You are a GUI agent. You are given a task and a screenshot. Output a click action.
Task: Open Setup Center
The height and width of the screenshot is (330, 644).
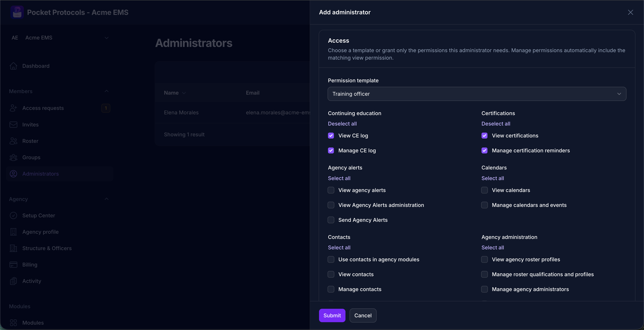(x=60, y=215)
